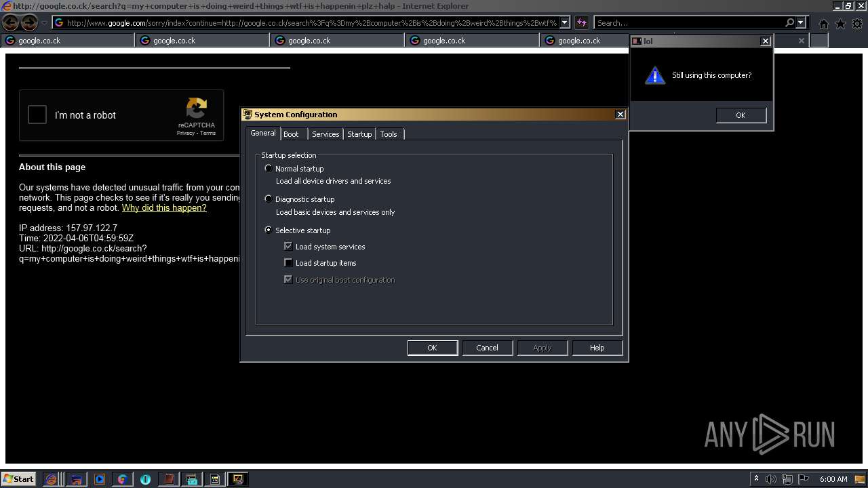Click the reCAPTCHA logo icon
The height and width of the screenshot is (488, 868).
[197, 108]
